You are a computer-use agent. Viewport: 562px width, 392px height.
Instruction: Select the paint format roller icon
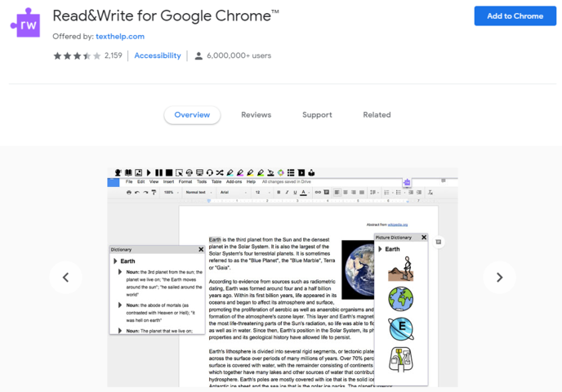[x=154, y=193]
